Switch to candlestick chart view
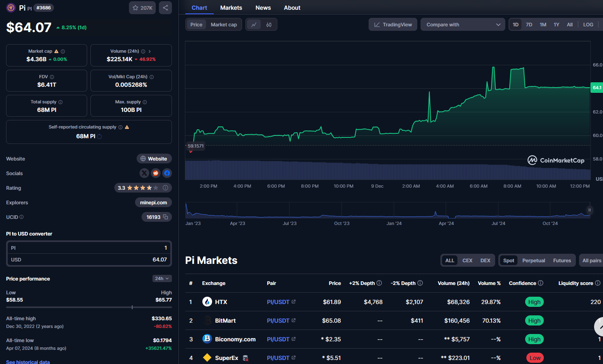603x364 pixels. (269, 25)
